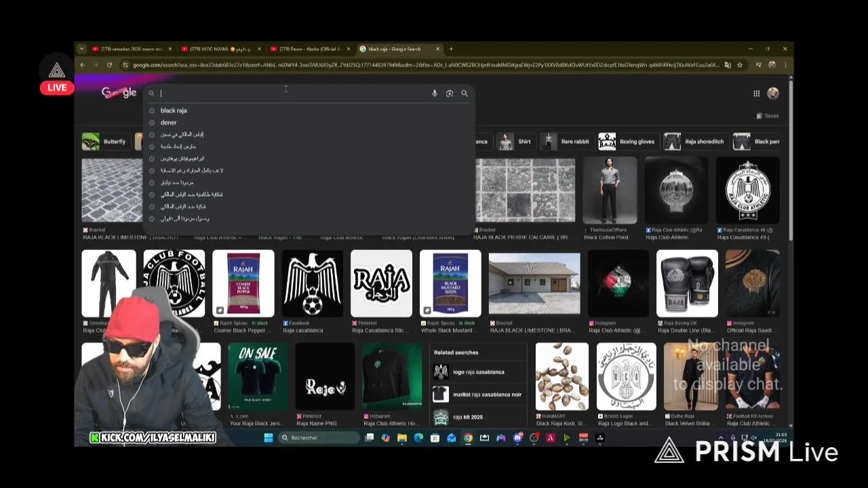Click the magnifier search submit icon
Viewport: 868px width, 488px height.
click(x=465, y=94)
